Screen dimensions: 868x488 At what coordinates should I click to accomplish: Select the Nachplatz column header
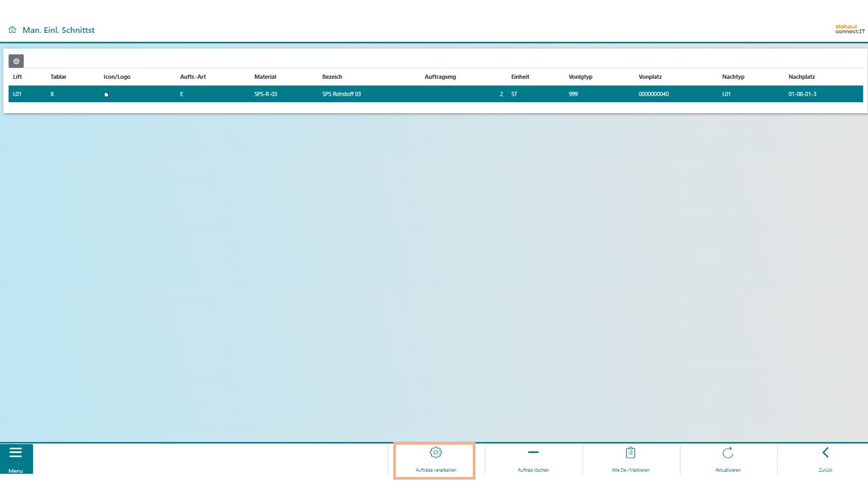tap(802, 77)
